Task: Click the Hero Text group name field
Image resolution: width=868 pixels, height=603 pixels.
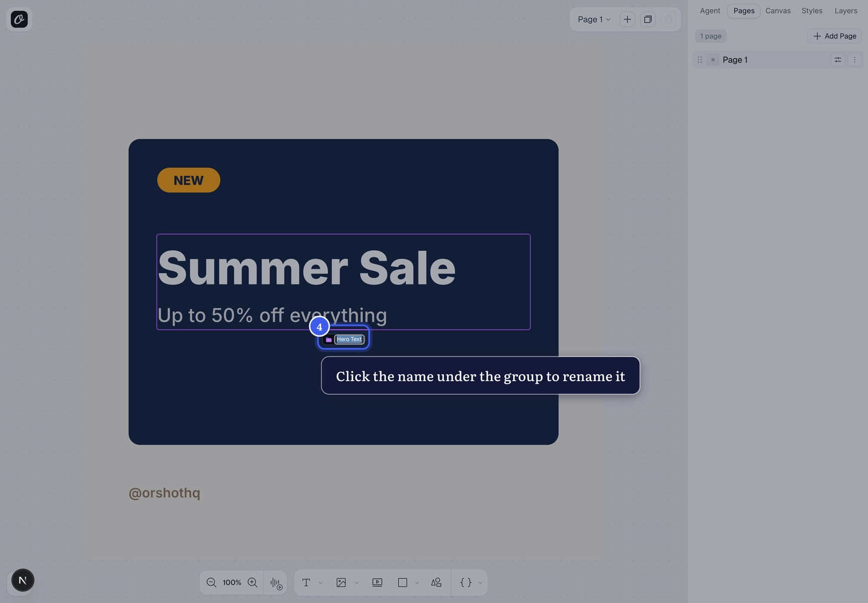Action: (349, 339)
